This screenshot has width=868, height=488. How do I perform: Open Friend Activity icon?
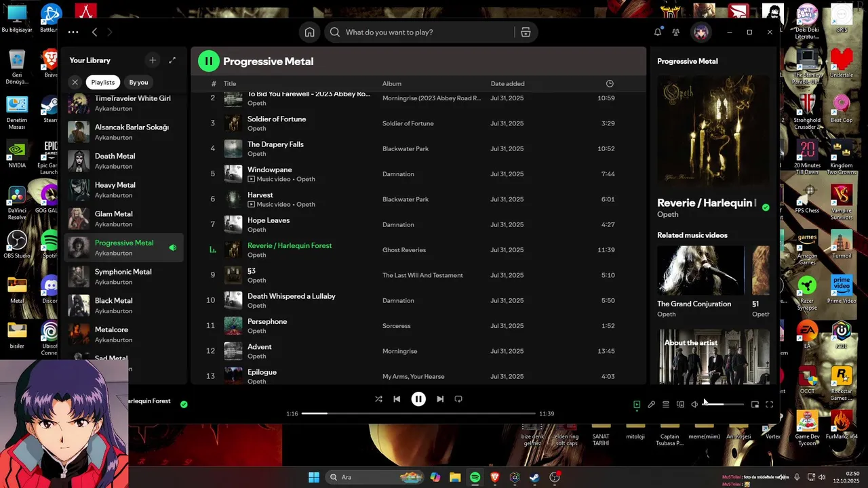(676, 32)
